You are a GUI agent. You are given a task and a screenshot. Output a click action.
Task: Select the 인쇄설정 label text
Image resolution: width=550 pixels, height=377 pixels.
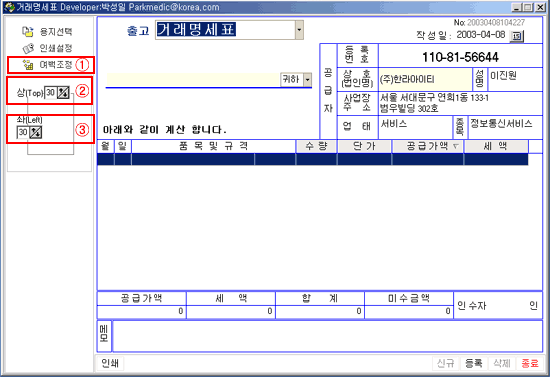click(56, 48)
